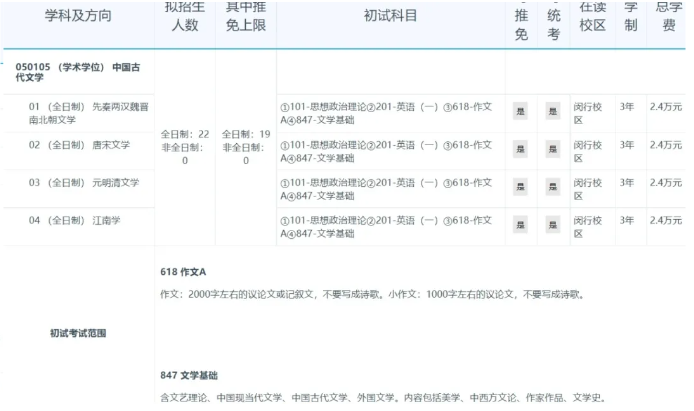
Task: Select the 050105 中国古代文学 major heading
Action: pos(75,71)
